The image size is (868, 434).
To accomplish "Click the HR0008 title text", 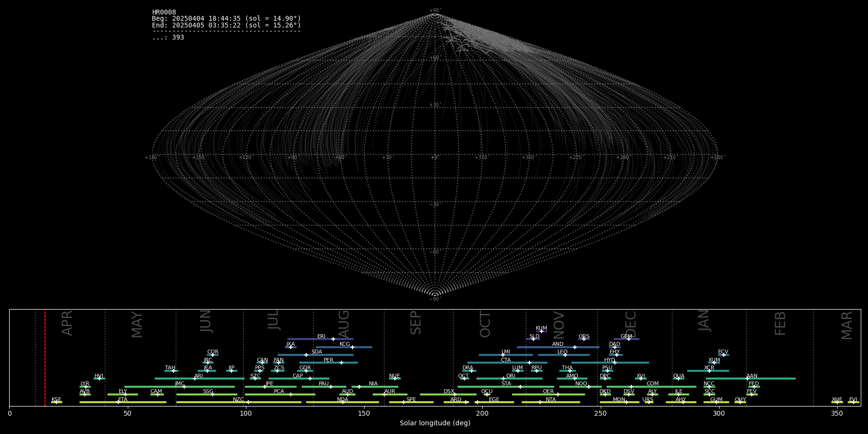I will pyautogui.click(x=164, y=13).
